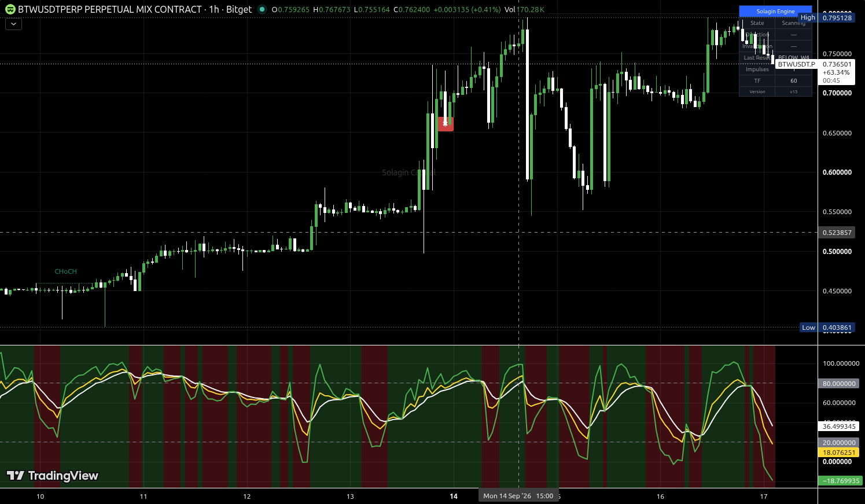Click the 100.000000 indicator scale label
Viewport: 865px width, 504px height.
pos(841,363)
